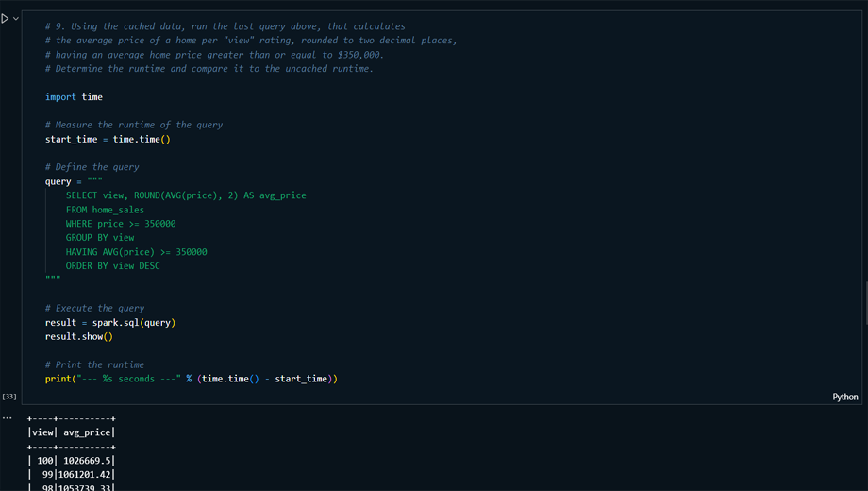The image size is (868, 491).
Task: Expand the run options chevron beside play
Action: [x=16, y=18]
